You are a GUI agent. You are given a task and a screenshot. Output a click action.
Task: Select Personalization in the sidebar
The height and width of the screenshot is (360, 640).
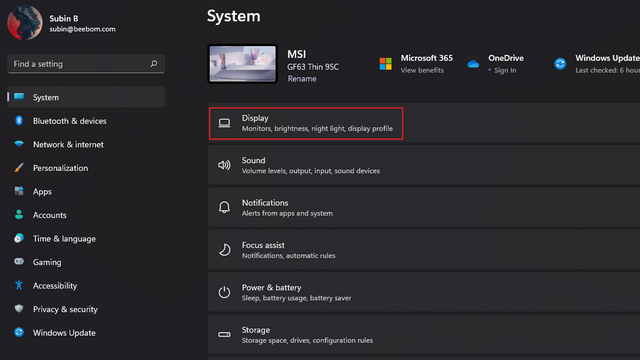[86, 168]
